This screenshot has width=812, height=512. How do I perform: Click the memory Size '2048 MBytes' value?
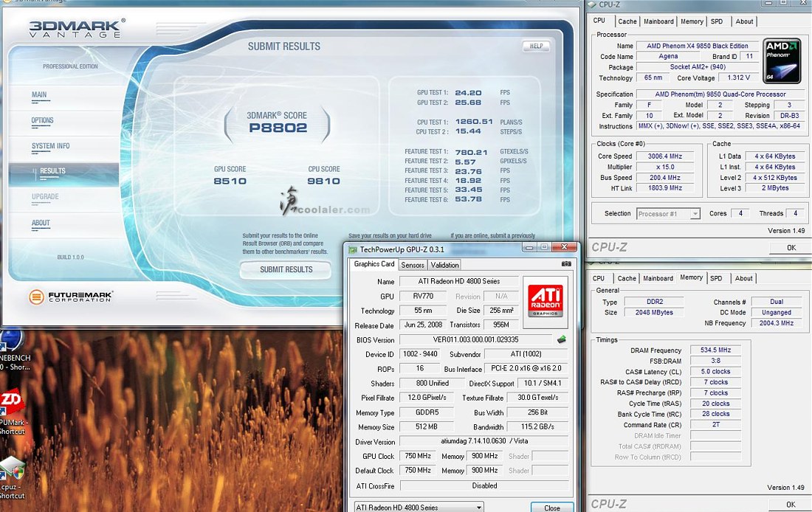tap(654, 312)
